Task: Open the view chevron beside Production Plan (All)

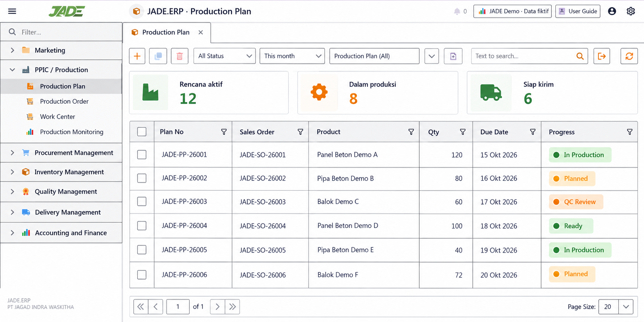Action: tap(432, 56)
